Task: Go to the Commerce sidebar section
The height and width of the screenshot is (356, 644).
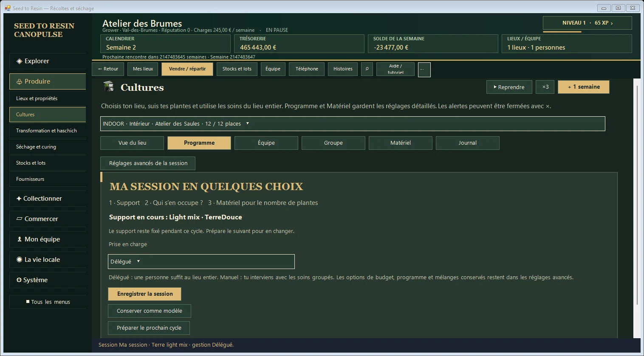Action: point(48,219)
